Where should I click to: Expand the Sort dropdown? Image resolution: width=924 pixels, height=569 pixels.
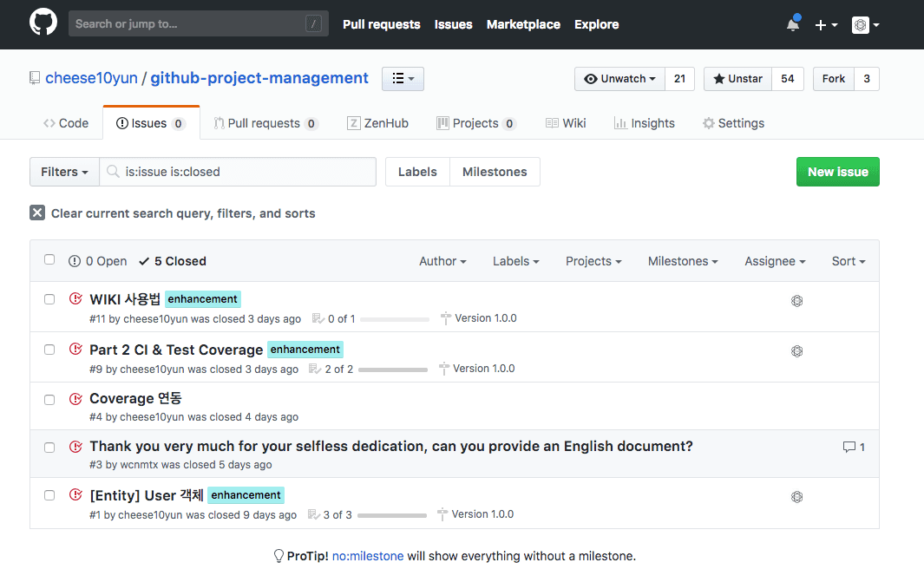[x=849, y=261]
